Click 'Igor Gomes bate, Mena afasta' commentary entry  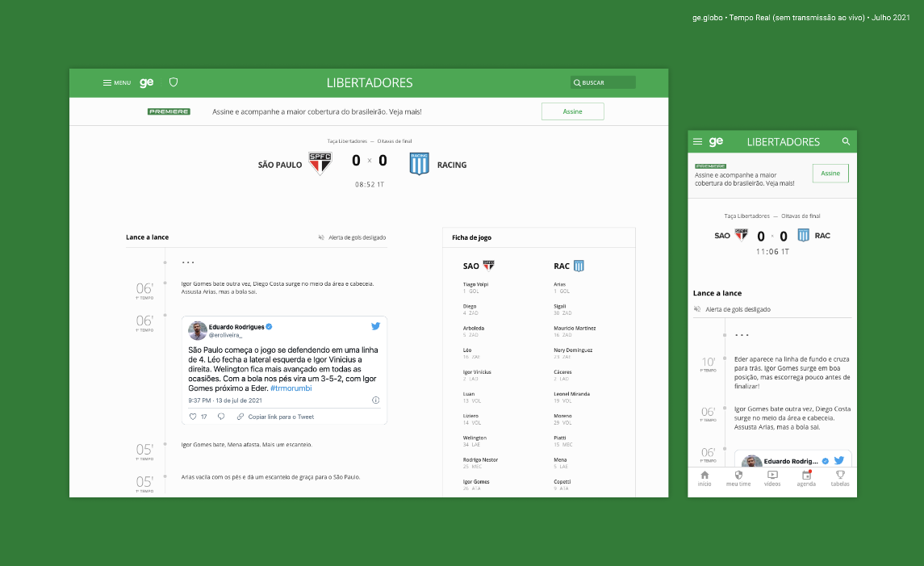247,445
